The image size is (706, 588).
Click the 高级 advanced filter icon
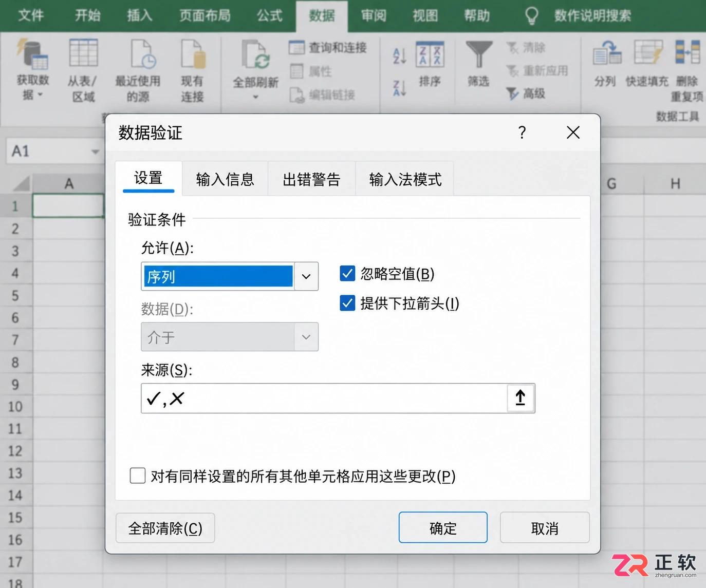tap(512, 93)
